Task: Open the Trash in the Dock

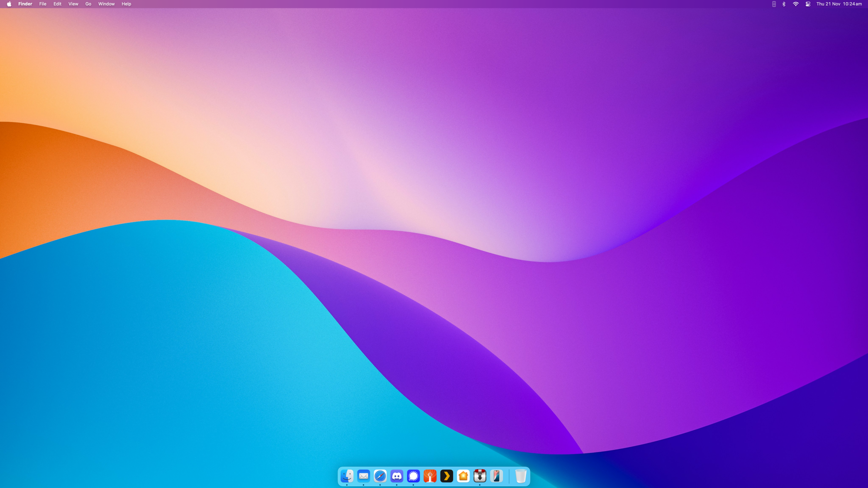Action: [521, 476]
